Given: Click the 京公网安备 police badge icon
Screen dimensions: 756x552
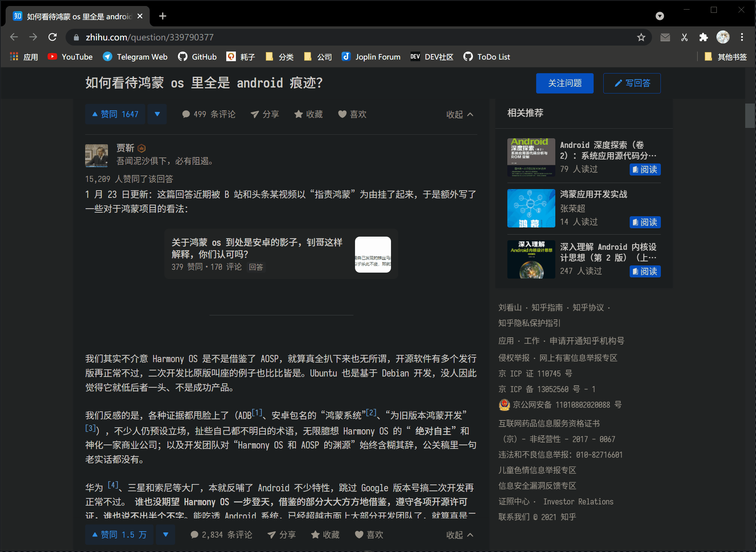Looking at the screenshot, I should tap(505, 405).
